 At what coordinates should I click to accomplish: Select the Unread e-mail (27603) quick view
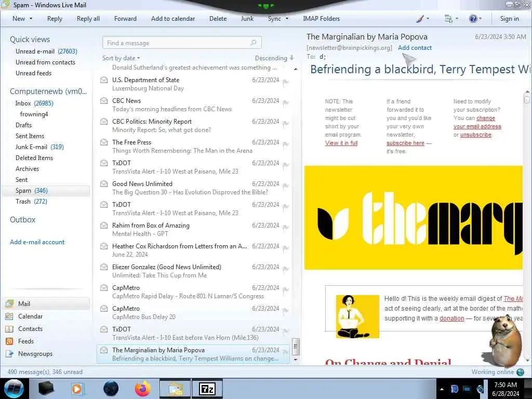coord(46,51)
